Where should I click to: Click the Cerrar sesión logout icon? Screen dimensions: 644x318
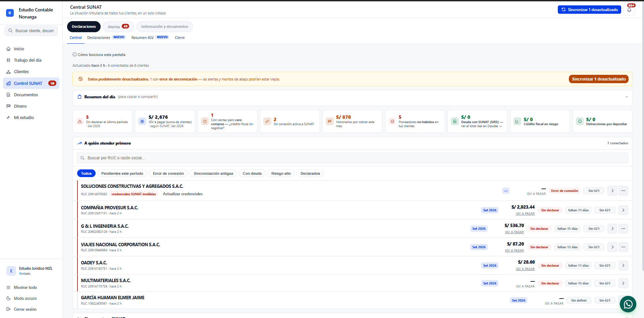[x=8, y=309]
